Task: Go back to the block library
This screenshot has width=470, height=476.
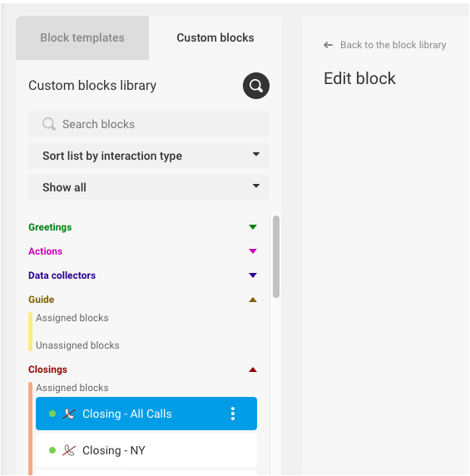Action: click(x=393, y=45)
